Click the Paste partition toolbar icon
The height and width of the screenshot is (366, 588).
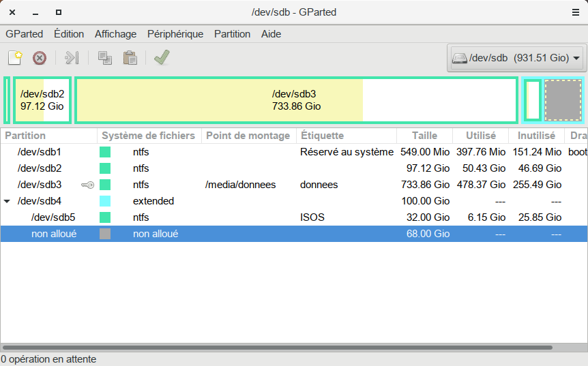130,58
